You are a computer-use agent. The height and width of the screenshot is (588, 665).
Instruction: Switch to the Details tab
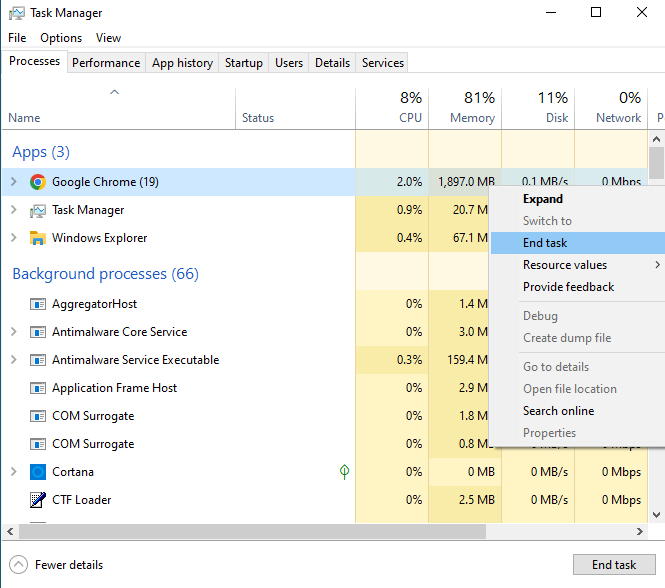point(332,63)
